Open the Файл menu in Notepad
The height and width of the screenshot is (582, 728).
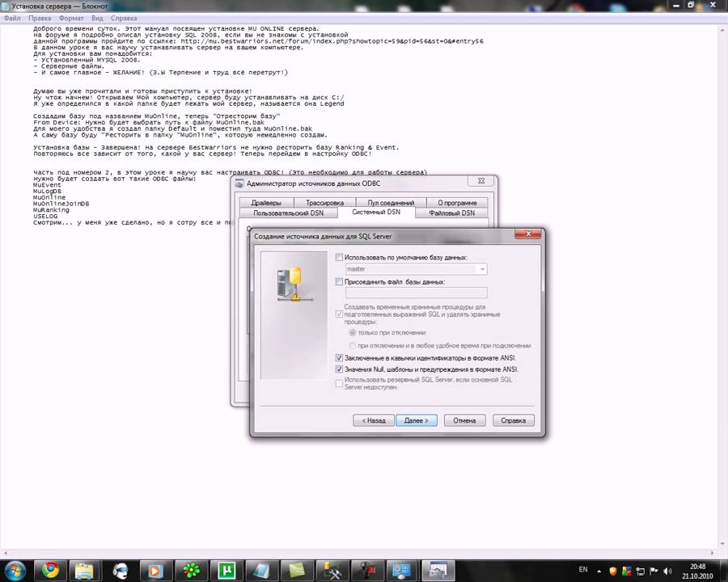[x=12, y=18]
